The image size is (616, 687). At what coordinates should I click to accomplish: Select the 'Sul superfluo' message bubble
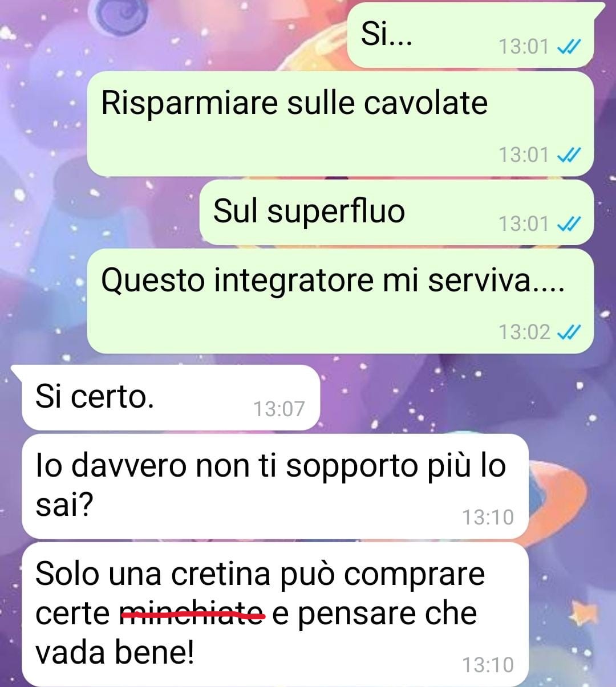pyautogui.click(x=396, y=213)
